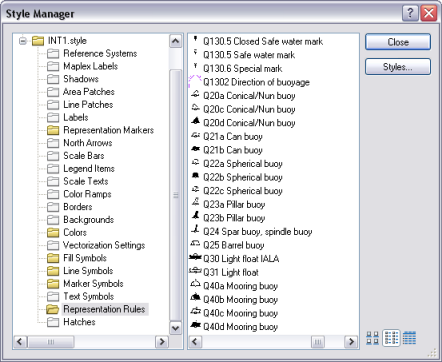
Task: Click the Q30 Light float IALA icon
Action: tap(195, 257)
